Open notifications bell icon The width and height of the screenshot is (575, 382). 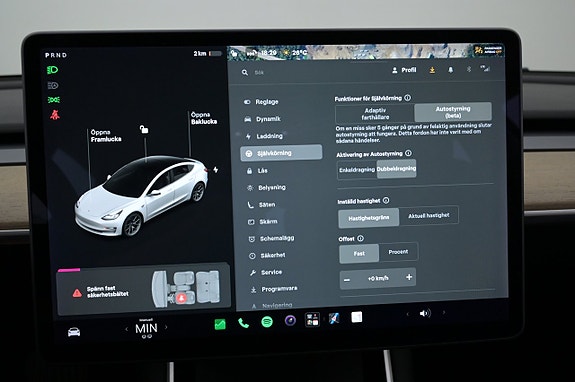point(450,70)
